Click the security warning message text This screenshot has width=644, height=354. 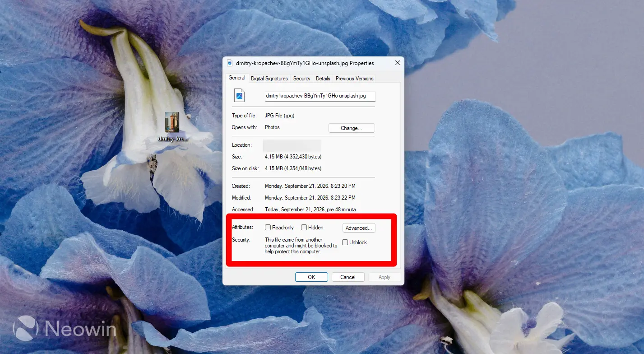301,246
